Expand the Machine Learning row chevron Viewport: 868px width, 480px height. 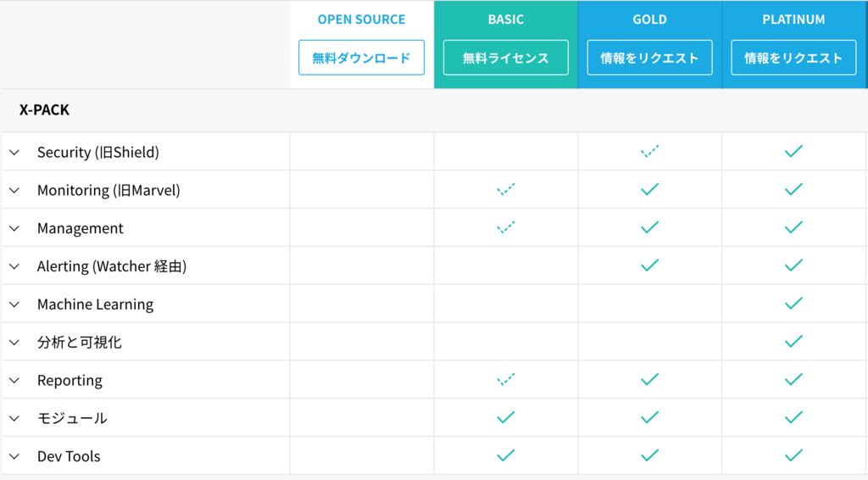pos(14,304)
